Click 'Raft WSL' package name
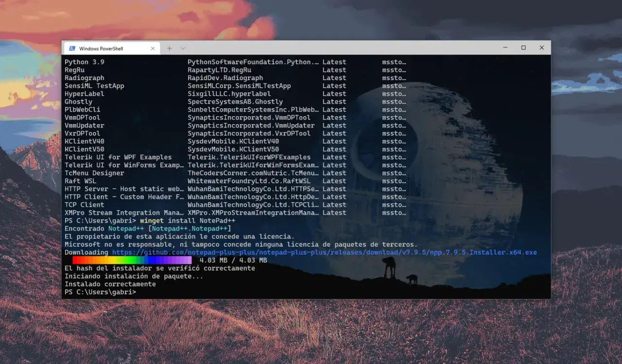 coord(81,181)
